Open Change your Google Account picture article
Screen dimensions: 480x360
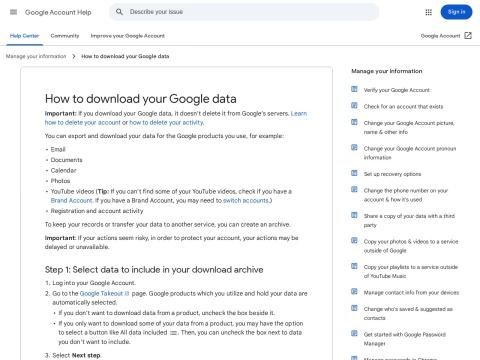409,128
